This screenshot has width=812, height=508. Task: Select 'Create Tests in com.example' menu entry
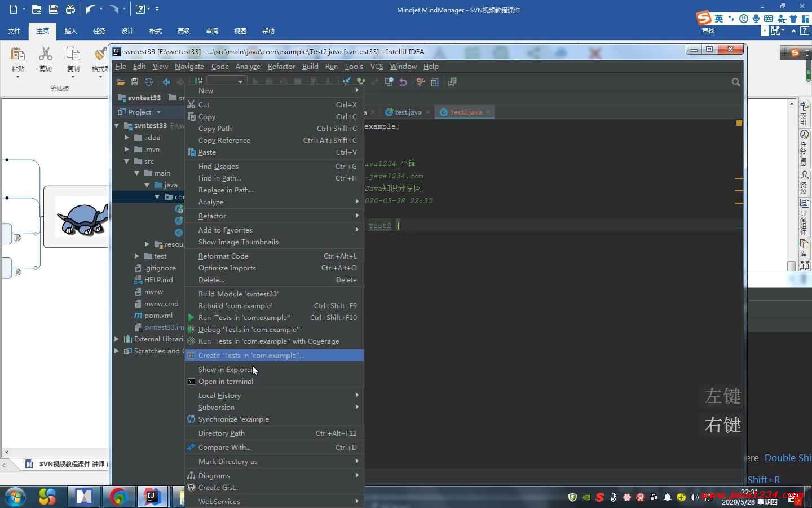coord(274,356)
